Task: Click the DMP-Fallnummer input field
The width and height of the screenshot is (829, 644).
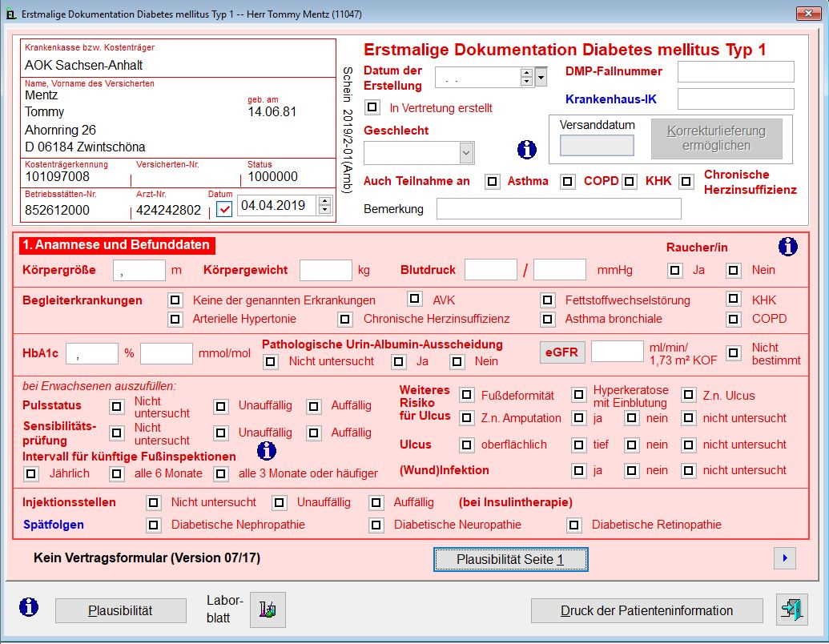Action: coord(735,72)
